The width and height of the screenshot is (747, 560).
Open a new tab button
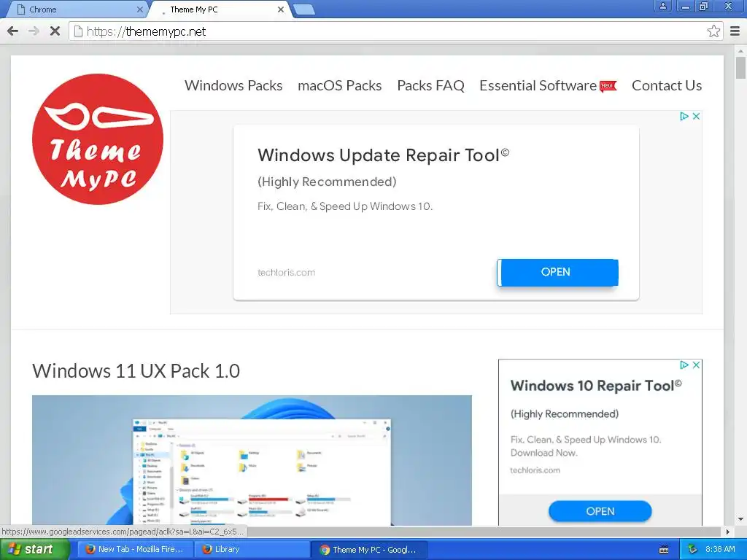click(303, 9)
